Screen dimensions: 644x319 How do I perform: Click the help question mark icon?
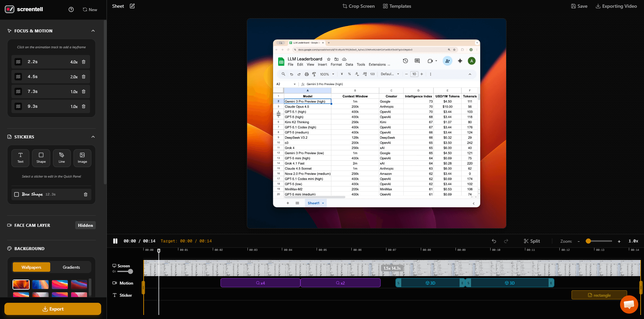[x=71, y=9]
